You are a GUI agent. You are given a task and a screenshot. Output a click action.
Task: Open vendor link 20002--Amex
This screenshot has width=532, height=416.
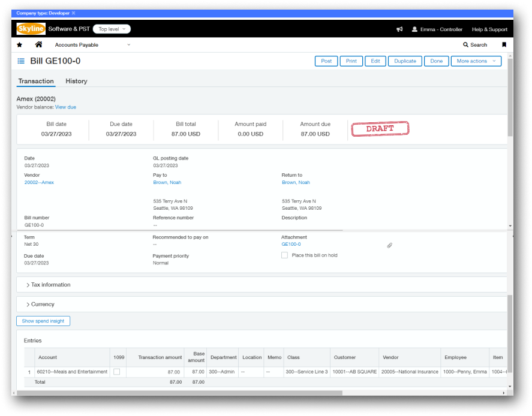click(x=39, y=182)
